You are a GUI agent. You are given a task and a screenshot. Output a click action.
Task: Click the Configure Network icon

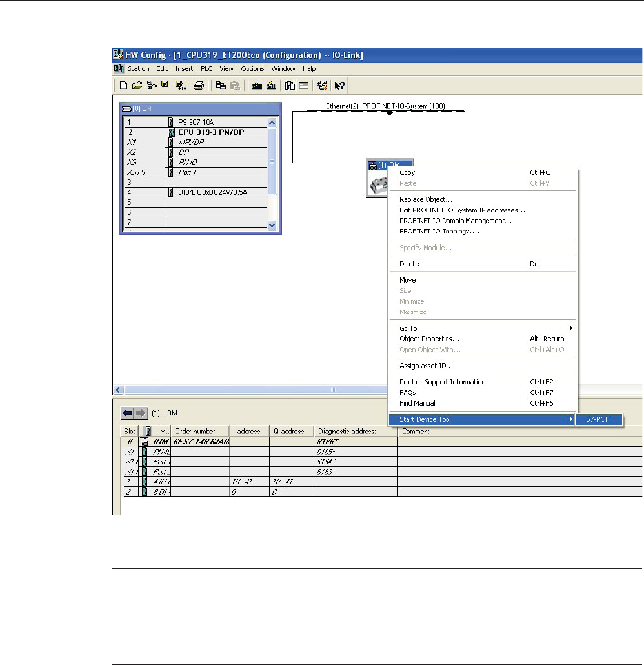(322, 85)
